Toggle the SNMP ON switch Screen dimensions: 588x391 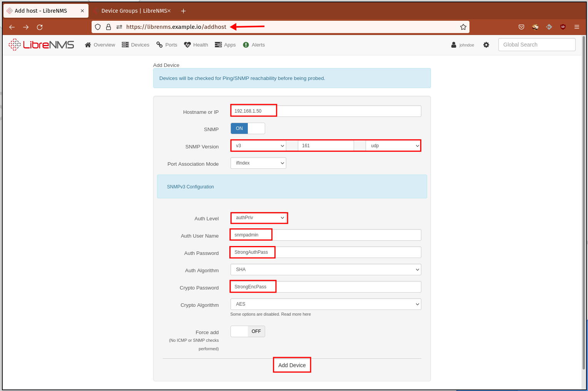(248, 128)
